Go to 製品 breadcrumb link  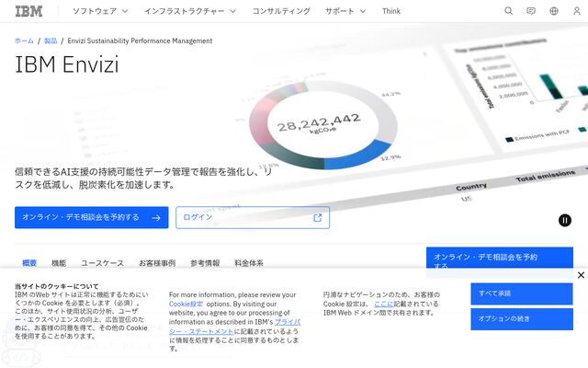(51, 40)
